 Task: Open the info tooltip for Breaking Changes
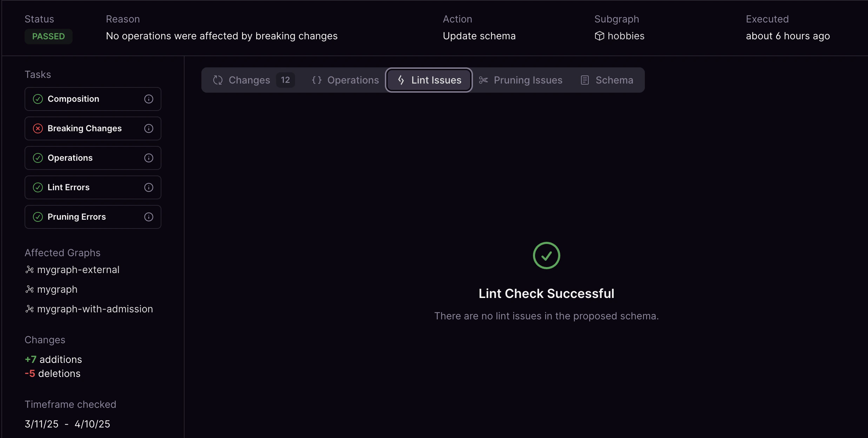pos(149,128)
